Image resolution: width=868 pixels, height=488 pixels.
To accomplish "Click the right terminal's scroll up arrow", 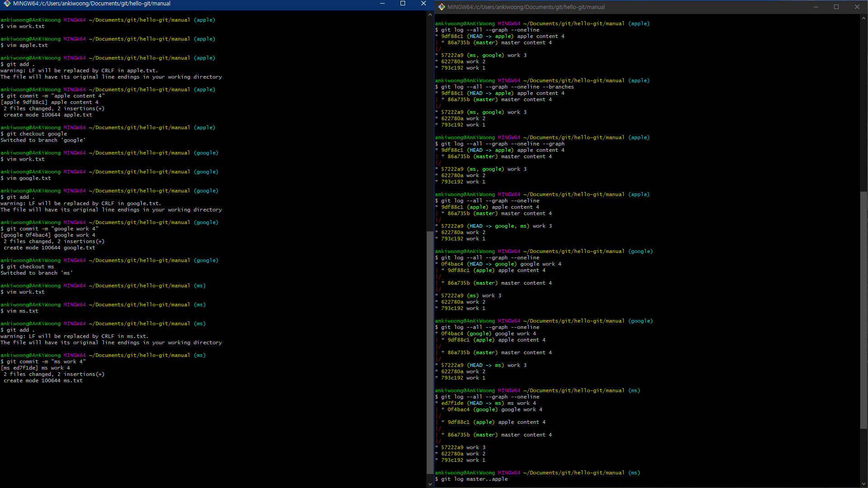I will click(x=864, y=19).
